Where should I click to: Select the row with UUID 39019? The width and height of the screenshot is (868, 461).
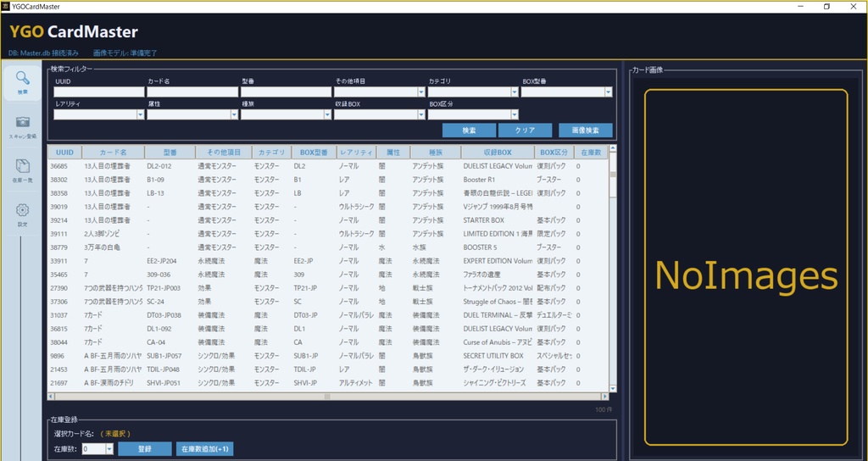(x=328, y=207)
